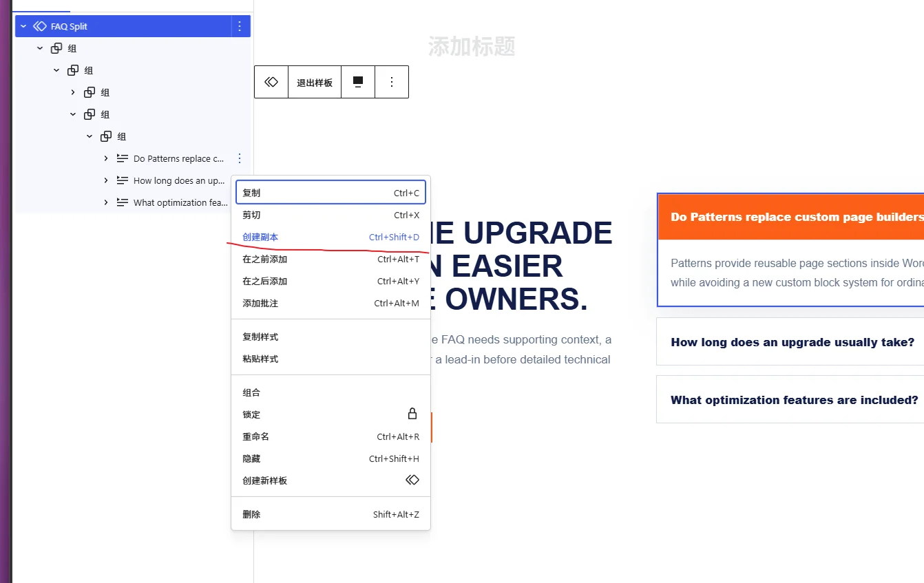Choose 添加批注 menu entry
This screenshot has height=583, width=924.
pos(330,303)
